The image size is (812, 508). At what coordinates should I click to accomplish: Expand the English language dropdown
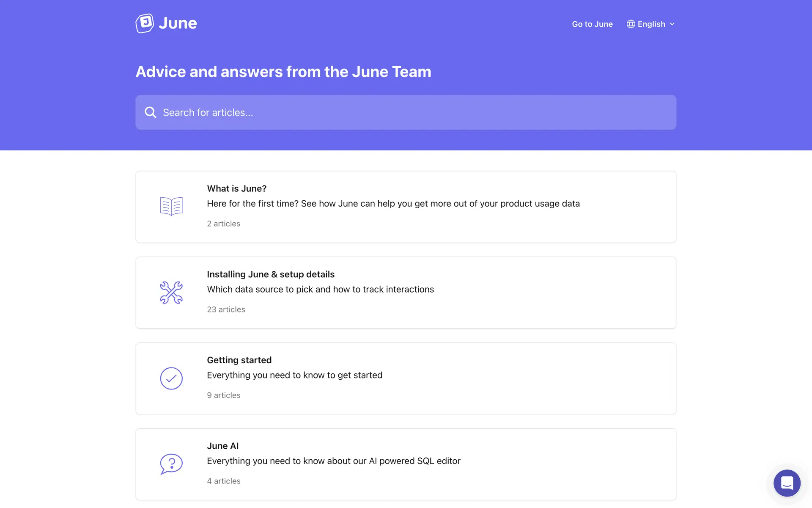click(x=651, y=24)
